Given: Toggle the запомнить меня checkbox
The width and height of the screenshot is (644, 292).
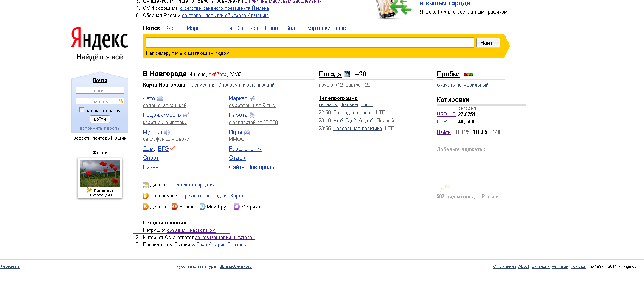Looking at the screenshot, I should (x=82, y=110).
